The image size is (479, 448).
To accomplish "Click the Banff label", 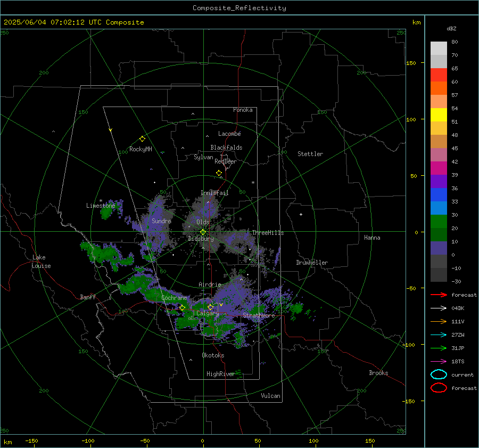I will click(x=88, y=297).
